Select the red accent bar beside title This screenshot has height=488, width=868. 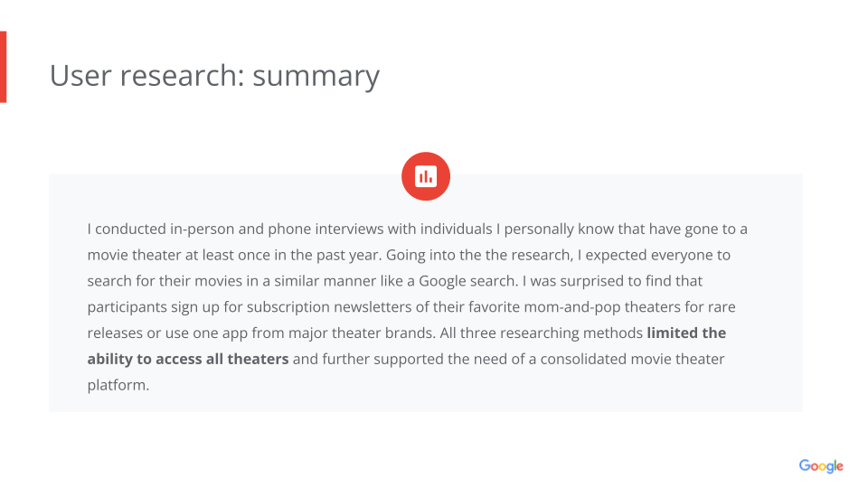(4, 67)
